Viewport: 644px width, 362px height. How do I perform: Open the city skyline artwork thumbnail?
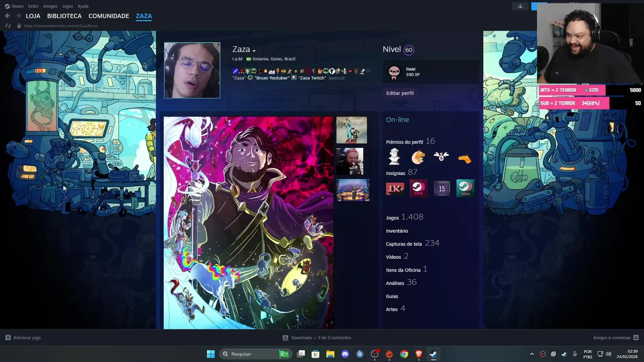[353, 190]
